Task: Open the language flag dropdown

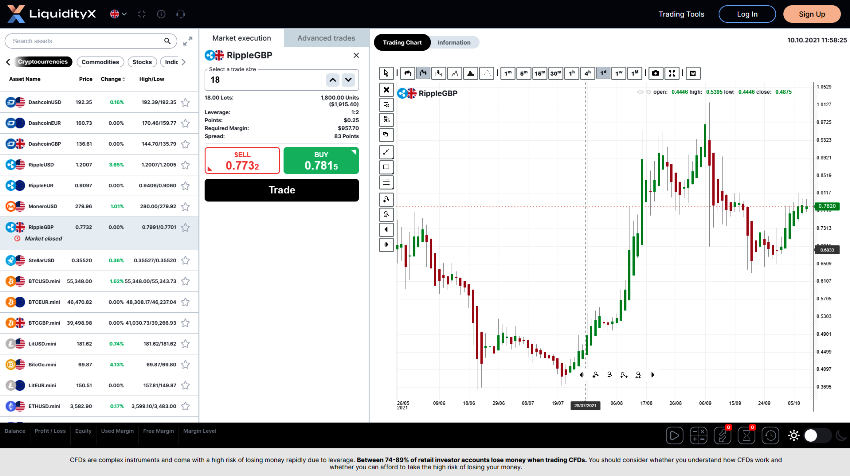Action: pyautogui.click(x=118, y=14)
